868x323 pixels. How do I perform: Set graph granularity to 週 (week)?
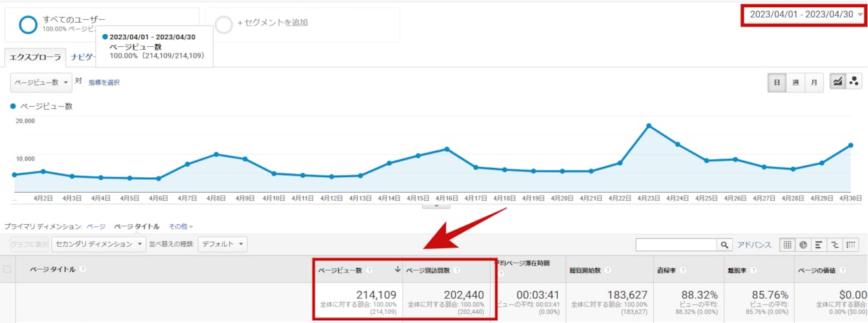795,83
